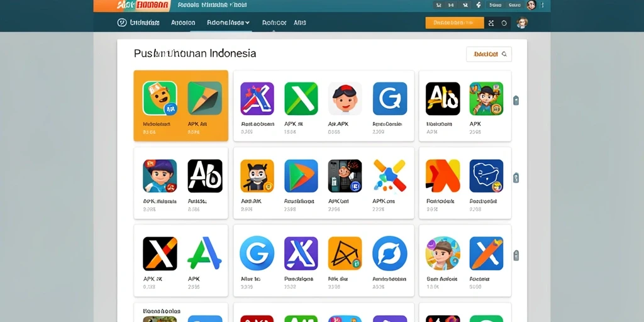Open the blue app with colorful play triangle
Image resolution: width=644 pixels, height=322 pixels.
(301, 176)
